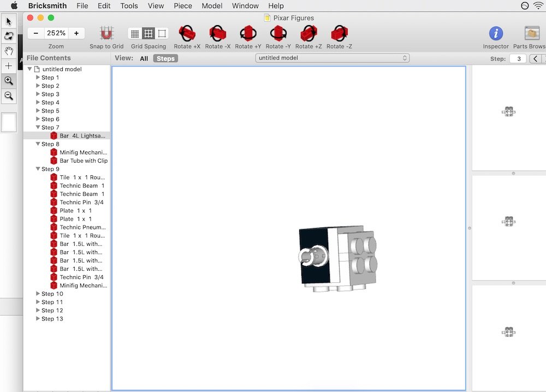Screen dimensions: 546x392
Task: Click the white color swatch in tool palette
Action: click(9, 122)
